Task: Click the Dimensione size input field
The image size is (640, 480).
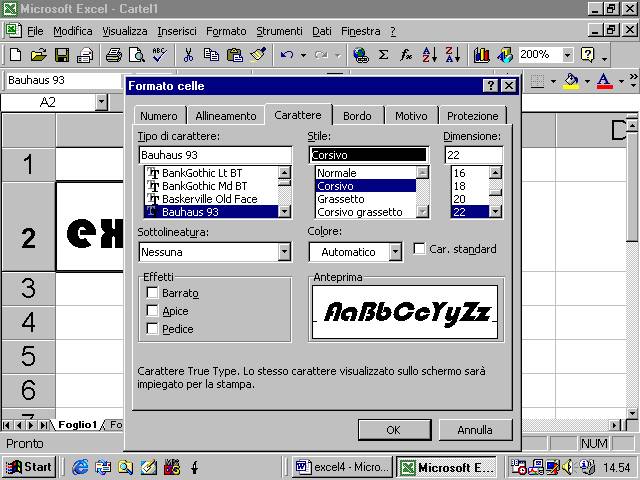Action: pos(473,155)
